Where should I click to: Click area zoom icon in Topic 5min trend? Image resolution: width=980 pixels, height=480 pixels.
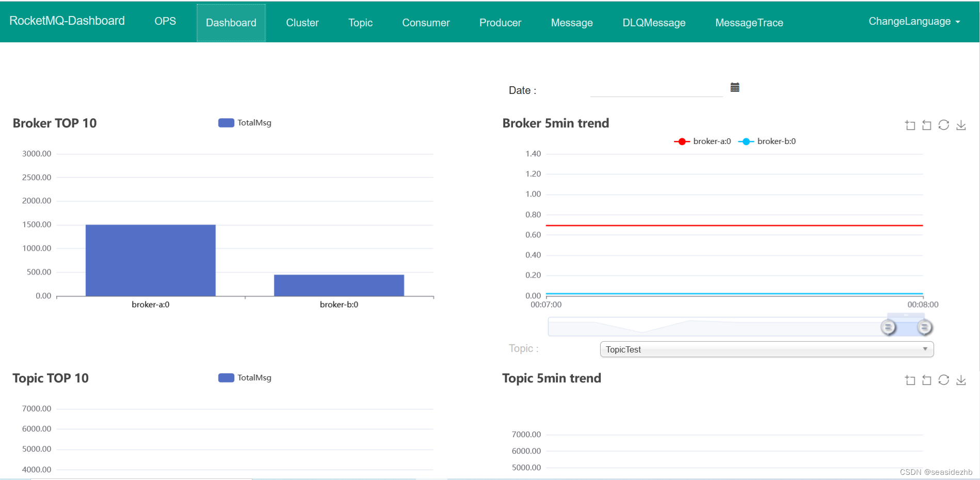(x=910, y=380)
